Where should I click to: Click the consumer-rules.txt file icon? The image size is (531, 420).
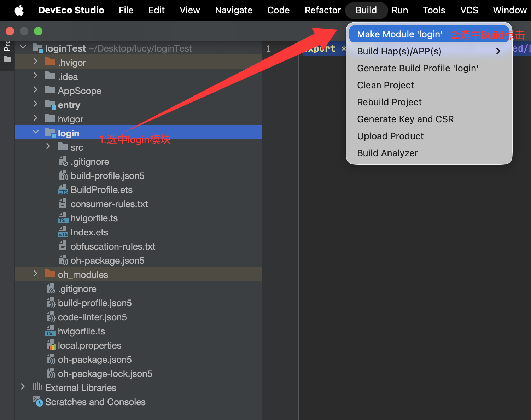pyautogui.click(x=63, y=203)
